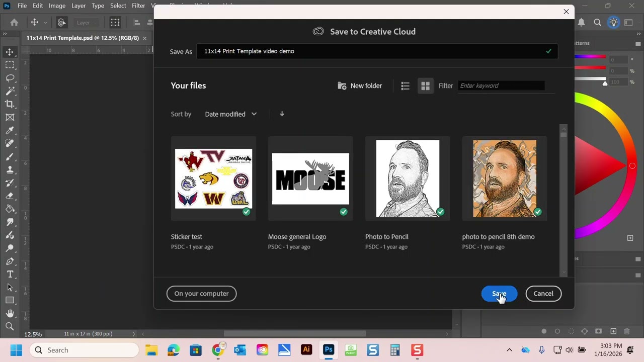Select the Frame tool

point(10,117)
